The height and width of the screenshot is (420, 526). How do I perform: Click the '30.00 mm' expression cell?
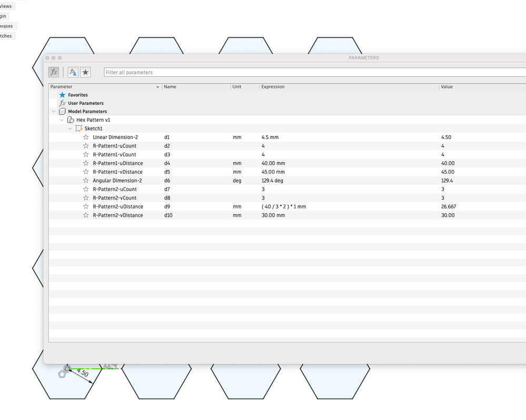coord(273,215)
